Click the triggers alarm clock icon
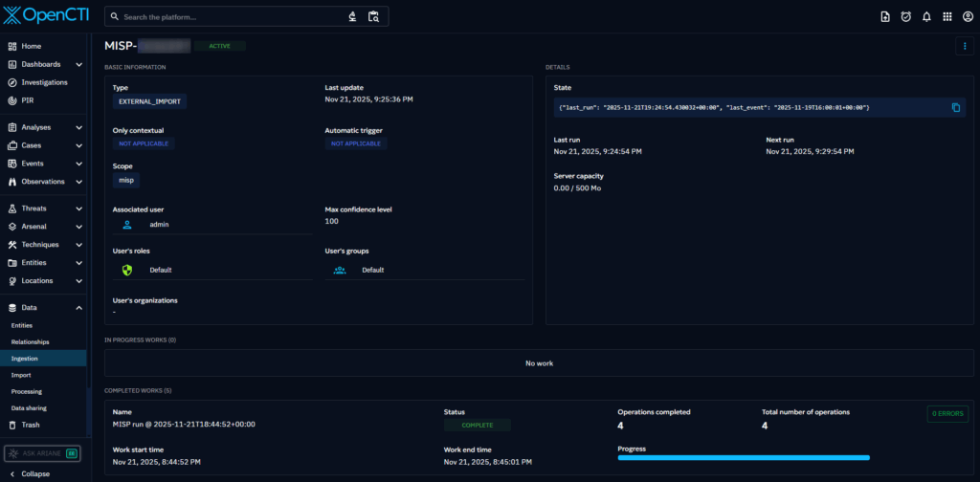 (x=905, y=16)
